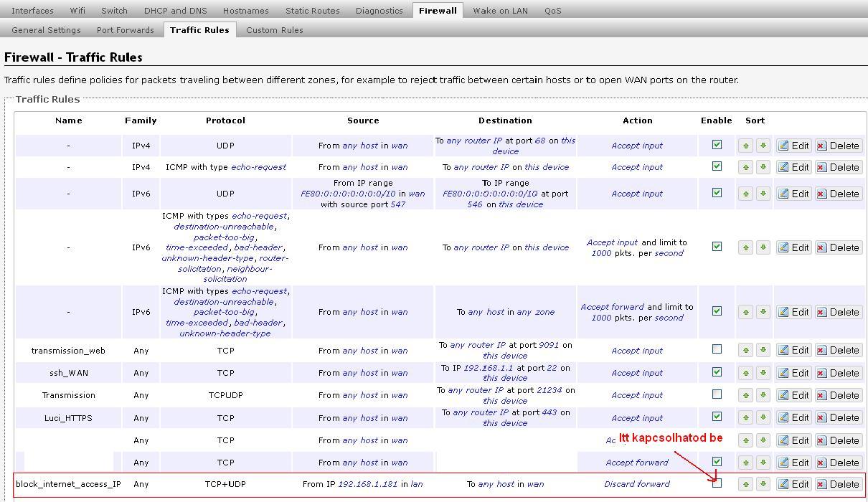Disable the Luci_HTTPS rule checkbox
This screenshot has height=502, width=868.
(717, 416)
